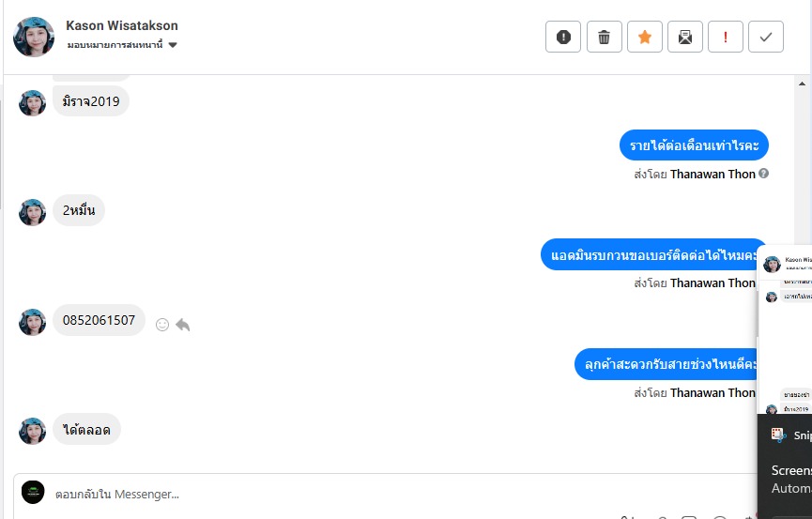
Task: Open screenshot preview thumbnail in notification
Action: 785,330
